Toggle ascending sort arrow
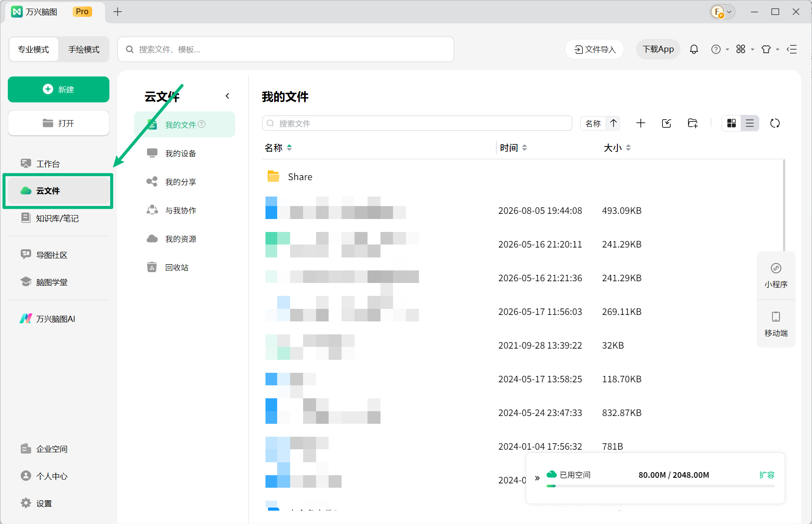The width and height of the screenshot is (812, 524). tap(614, 124)
